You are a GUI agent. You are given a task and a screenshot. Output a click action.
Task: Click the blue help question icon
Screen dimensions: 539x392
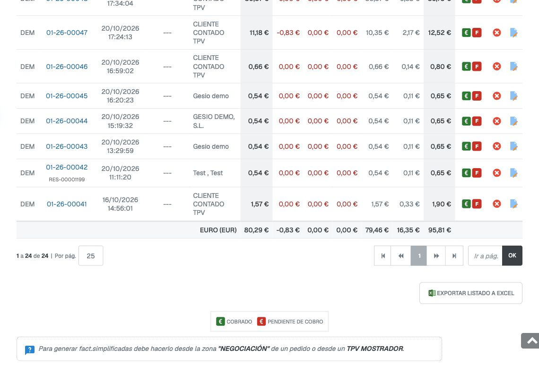click(x=30, y=350)
